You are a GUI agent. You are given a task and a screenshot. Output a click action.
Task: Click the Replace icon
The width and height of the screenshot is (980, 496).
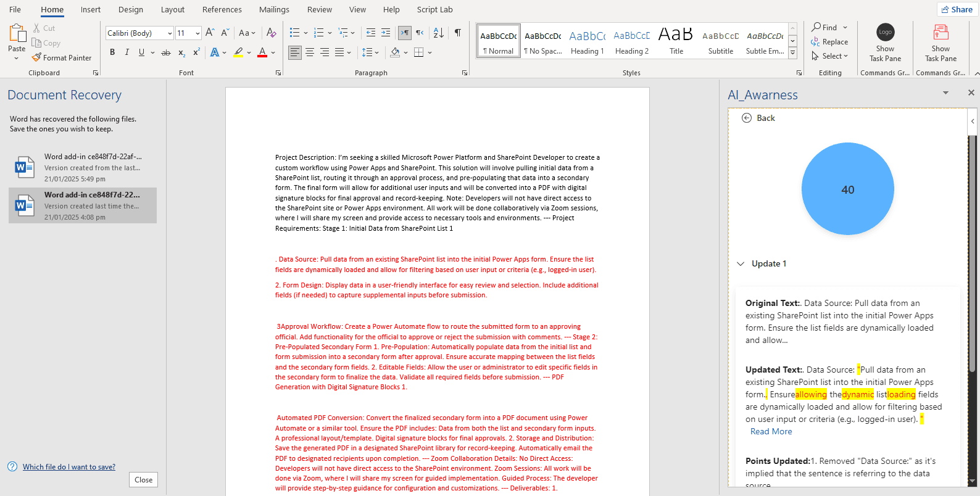tap(816, 42)
